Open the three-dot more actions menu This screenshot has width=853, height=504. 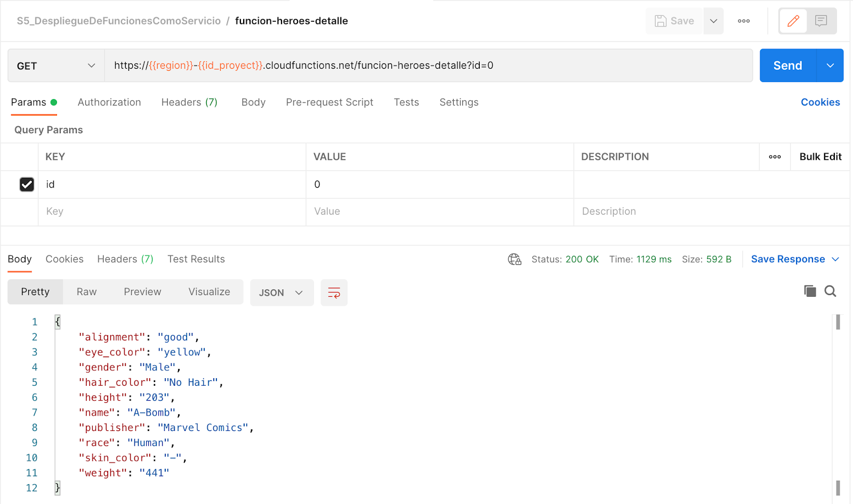744,21
